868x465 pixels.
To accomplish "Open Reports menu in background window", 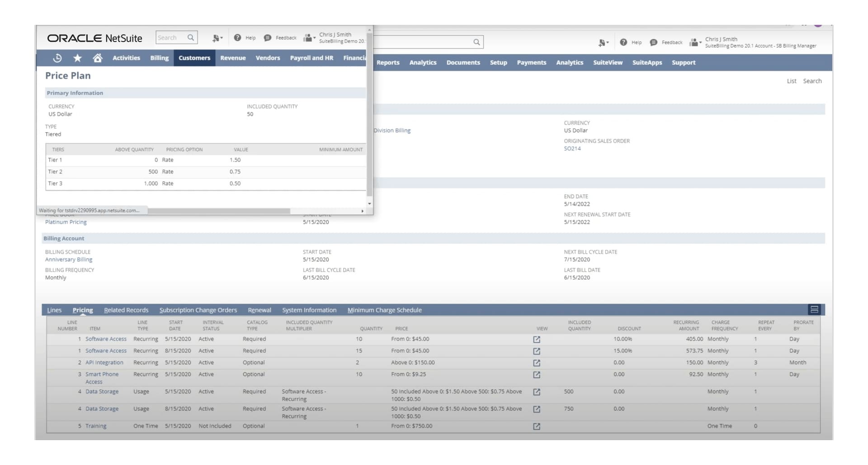I will coord(388,62).
